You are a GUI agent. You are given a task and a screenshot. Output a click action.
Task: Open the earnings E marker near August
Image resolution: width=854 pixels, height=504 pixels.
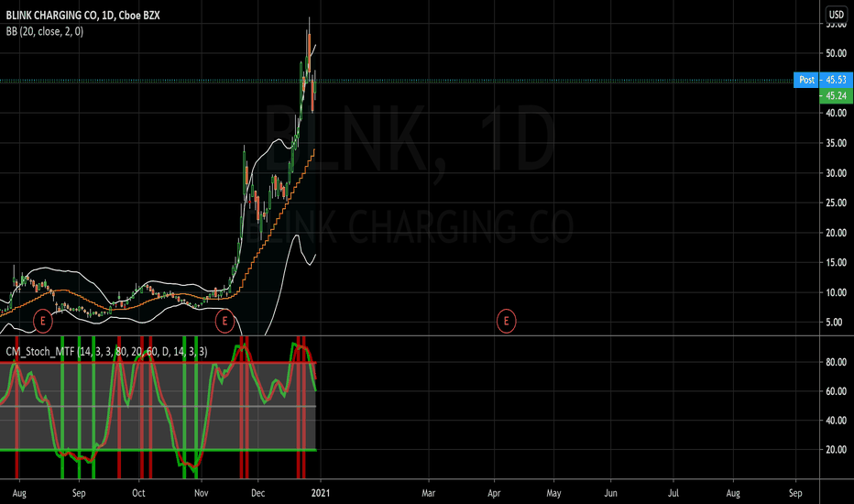(x=43, y=321)
